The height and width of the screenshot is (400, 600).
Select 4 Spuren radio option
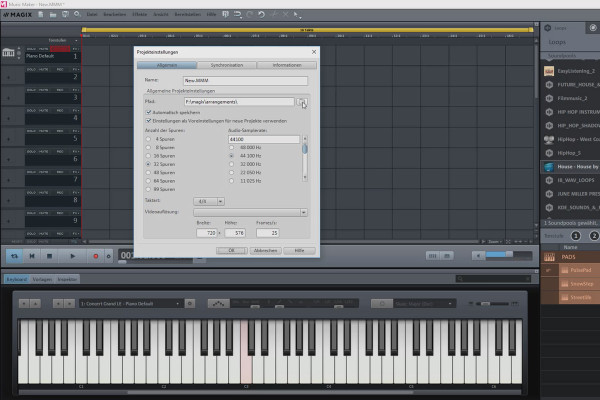pyautogui.click(x=148, y=139)
